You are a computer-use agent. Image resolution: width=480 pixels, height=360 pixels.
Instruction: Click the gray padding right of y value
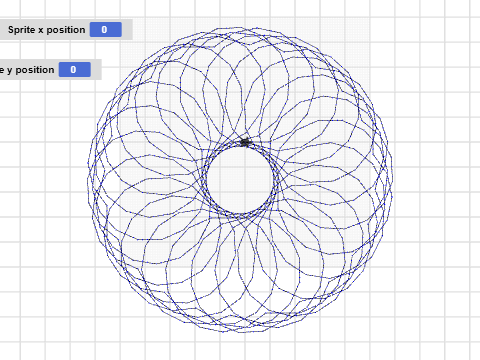point(96,70)
